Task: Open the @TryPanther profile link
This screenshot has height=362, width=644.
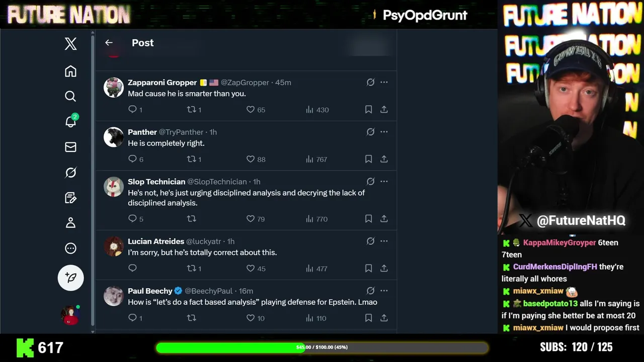Action: click(181, 132)
